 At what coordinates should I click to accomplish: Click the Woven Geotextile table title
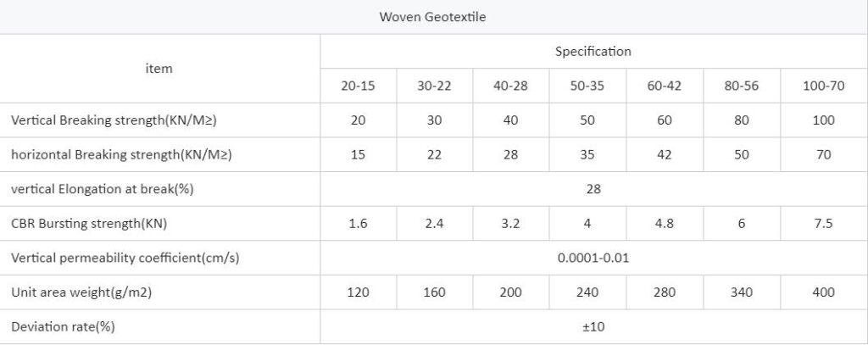[x=432, y=17]
